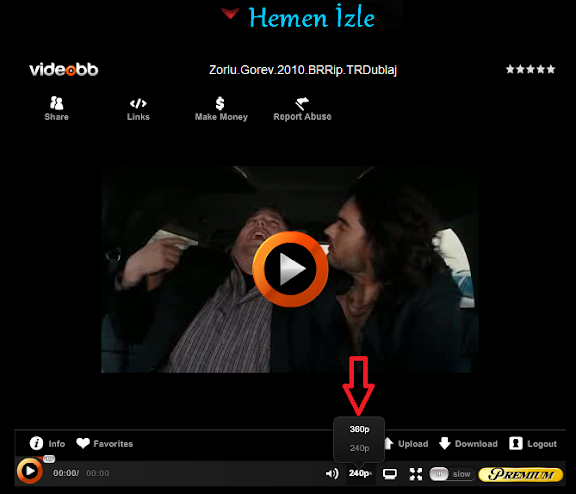Open the Share option
Viewport: 576px width, 494px height.
56,108
